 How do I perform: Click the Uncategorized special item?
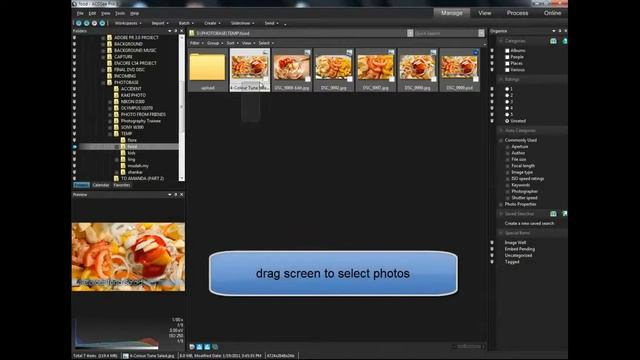pos(518,256)
